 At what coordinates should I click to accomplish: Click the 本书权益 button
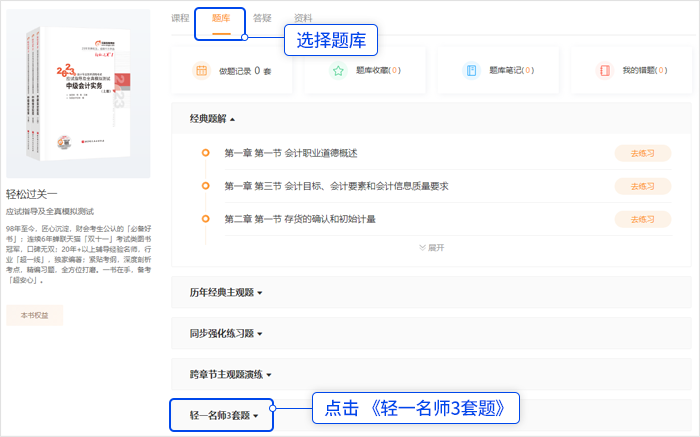pyautogui.click(x=34, y=315)
